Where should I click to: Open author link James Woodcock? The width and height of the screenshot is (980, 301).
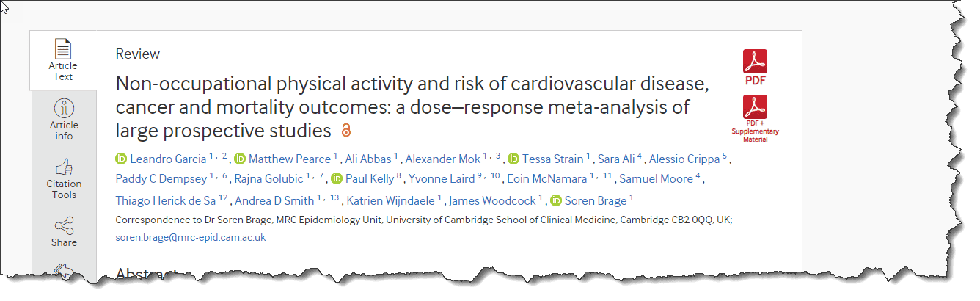click(492, 200)
